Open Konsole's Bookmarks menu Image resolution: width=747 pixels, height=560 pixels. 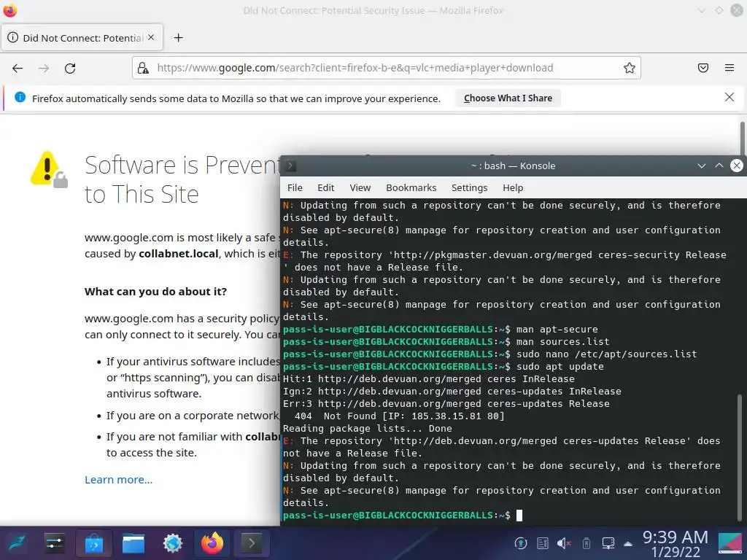pyautogui.click(x=411, y=187)
